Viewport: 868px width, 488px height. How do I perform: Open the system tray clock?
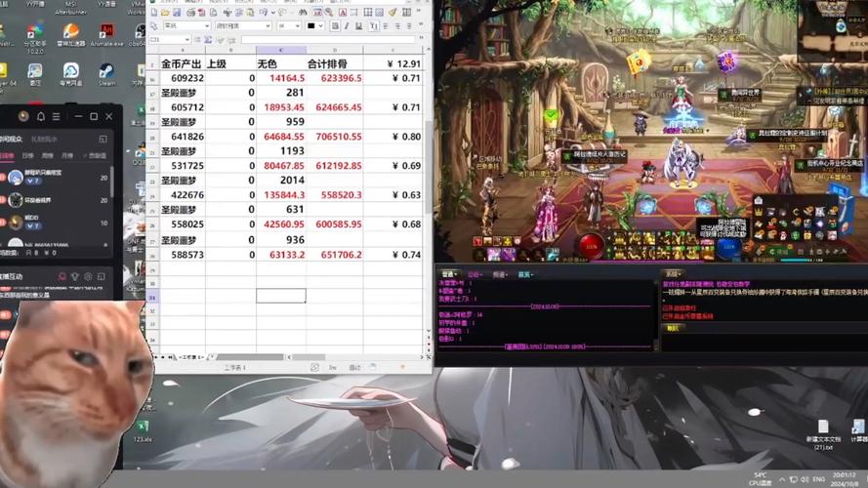click(845, 479)
